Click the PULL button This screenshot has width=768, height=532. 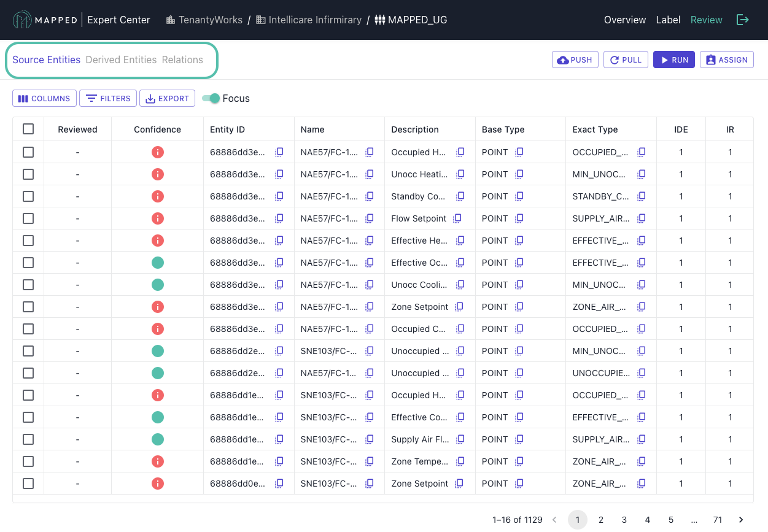pos(626,60)
